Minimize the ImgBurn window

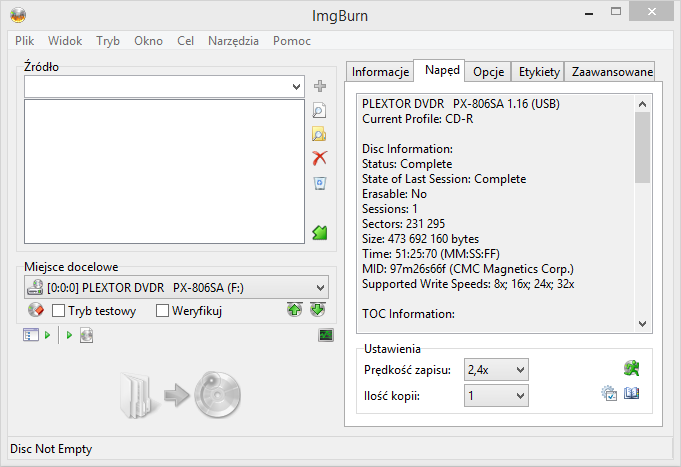click(x=589, y=12)
